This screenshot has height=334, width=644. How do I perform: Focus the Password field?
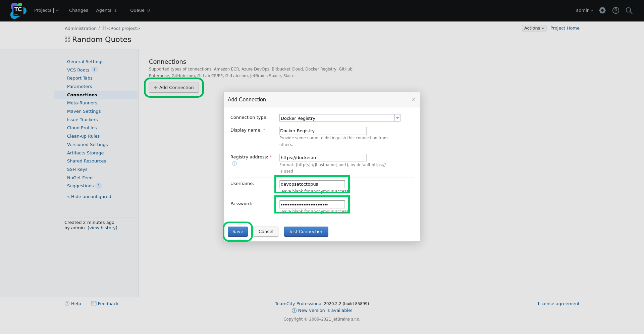coord(312,204)
